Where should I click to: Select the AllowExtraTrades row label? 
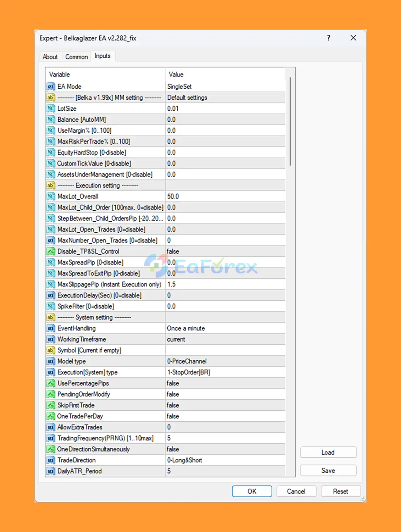tap(80, 427)
